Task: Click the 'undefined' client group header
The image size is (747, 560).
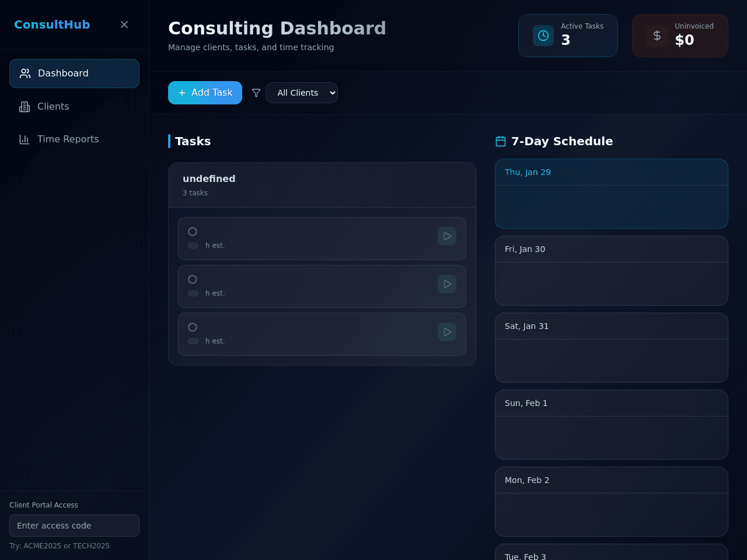Action: pos(322,185)
